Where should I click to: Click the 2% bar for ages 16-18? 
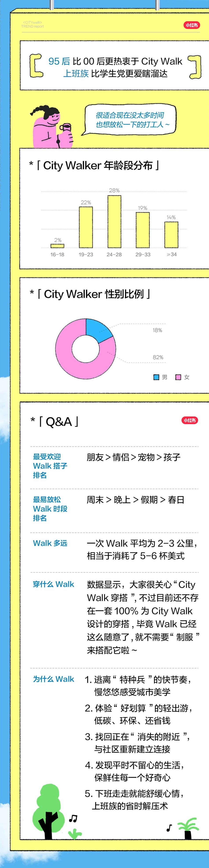tap(57, 246)
